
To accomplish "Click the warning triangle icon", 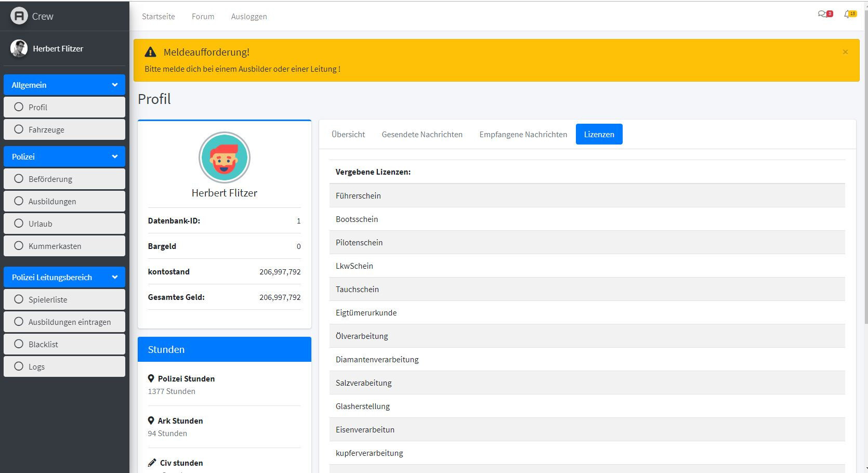I will point(150,52).
